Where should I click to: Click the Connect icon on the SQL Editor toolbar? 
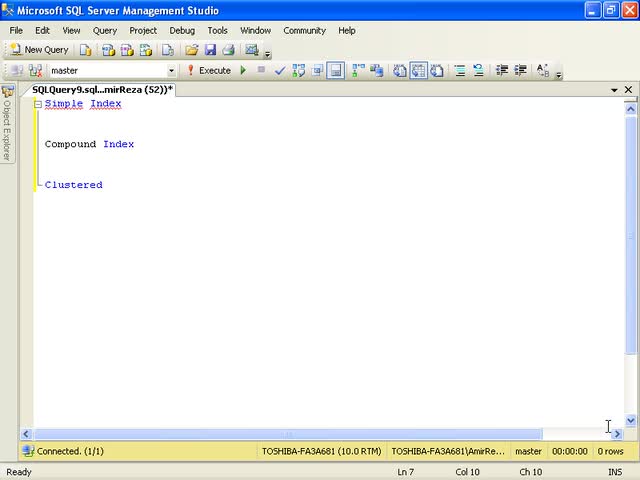pos(17,71)
